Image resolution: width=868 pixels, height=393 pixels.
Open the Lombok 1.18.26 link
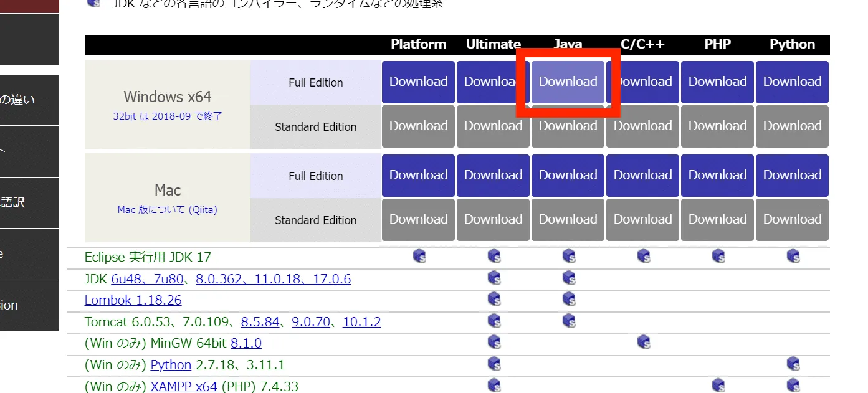tap(133, 300)
